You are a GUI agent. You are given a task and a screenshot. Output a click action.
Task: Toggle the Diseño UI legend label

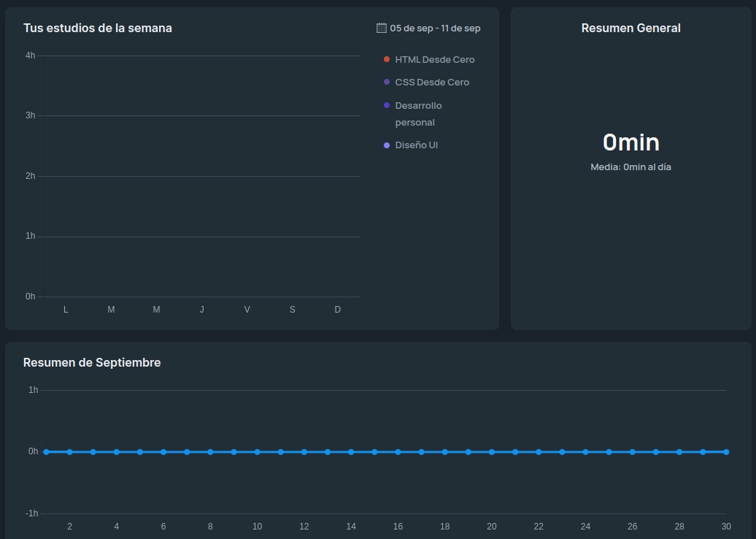coord(417,145)
